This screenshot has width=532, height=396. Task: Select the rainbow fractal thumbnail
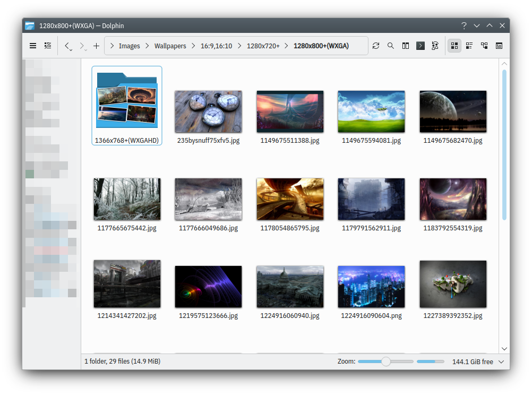(208, 287)
